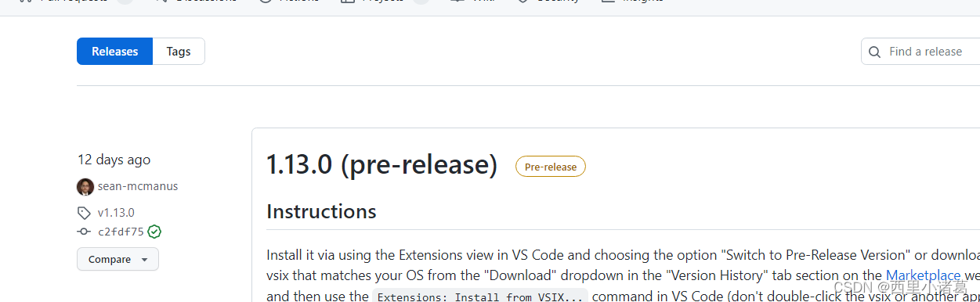Open commit c2fdf75 link
980x302 pixels.
pyautogui.click(x=121, y=232)
